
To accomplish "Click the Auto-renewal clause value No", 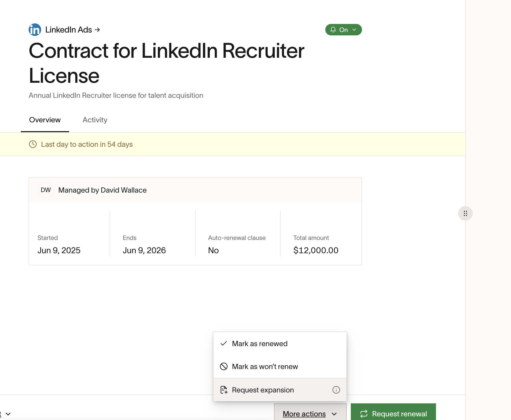I will 213,250.
